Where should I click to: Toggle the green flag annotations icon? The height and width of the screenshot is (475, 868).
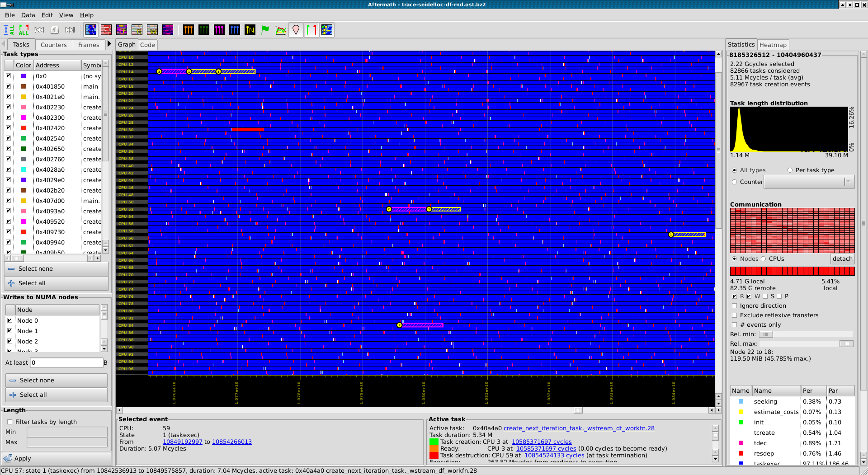(265, 30)
